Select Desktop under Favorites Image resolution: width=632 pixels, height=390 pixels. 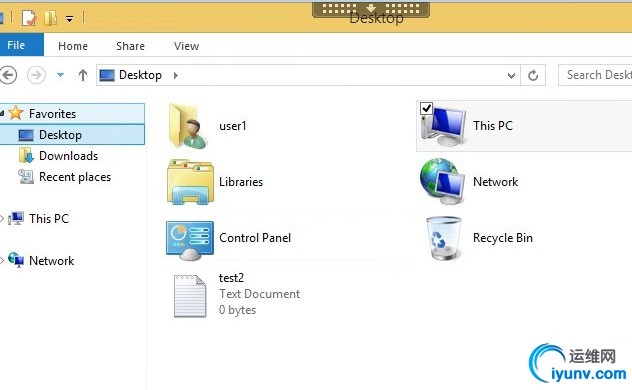click(60, 135)
